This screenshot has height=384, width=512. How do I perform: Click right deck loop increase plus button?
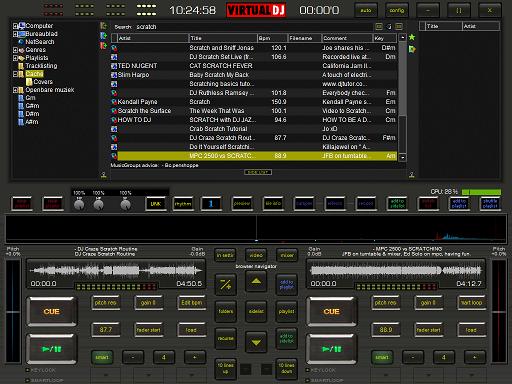[x=474, y=357]
